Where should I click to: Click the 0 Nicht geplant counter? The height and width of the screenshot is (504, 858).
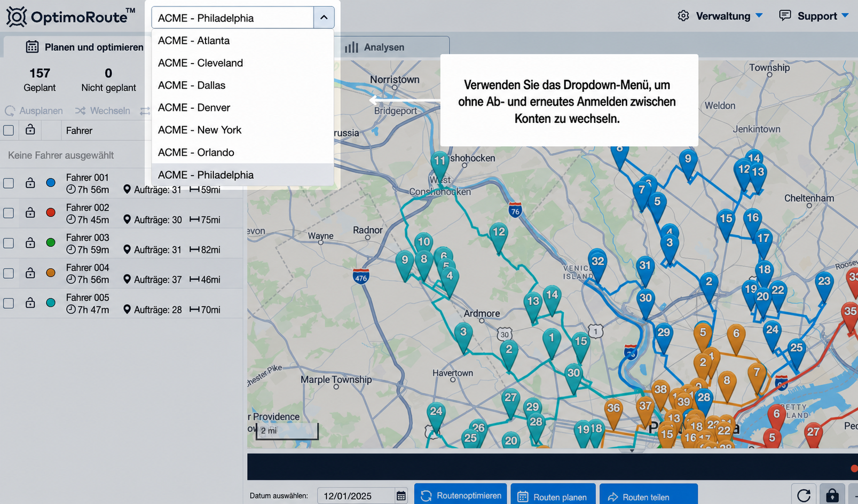(108, 80)
